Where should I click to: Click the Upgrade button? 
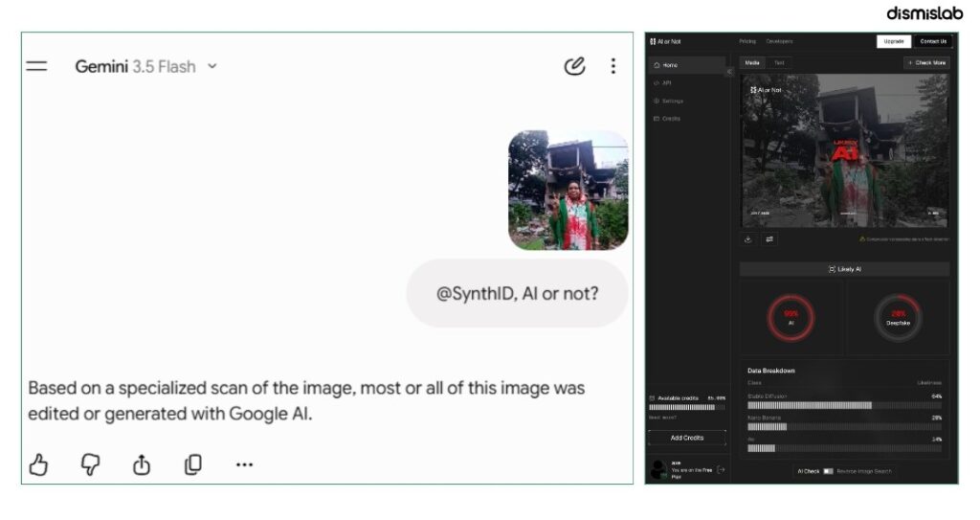pyautogui.click(x=894, y=41)
